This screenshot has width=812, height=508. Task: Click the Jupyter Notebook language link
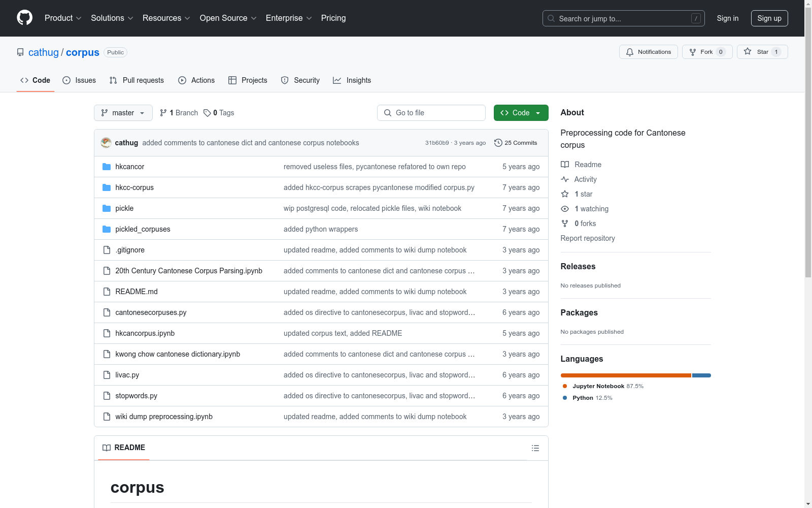click(x=603, y=386)
